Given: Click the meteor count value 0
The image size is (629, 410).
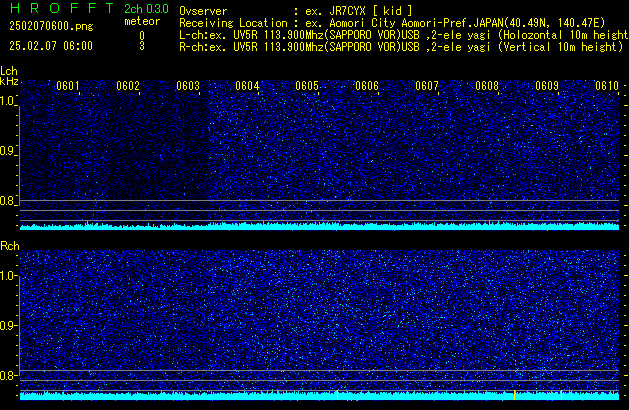Looking at the screenshot, I should coord(142,35).
